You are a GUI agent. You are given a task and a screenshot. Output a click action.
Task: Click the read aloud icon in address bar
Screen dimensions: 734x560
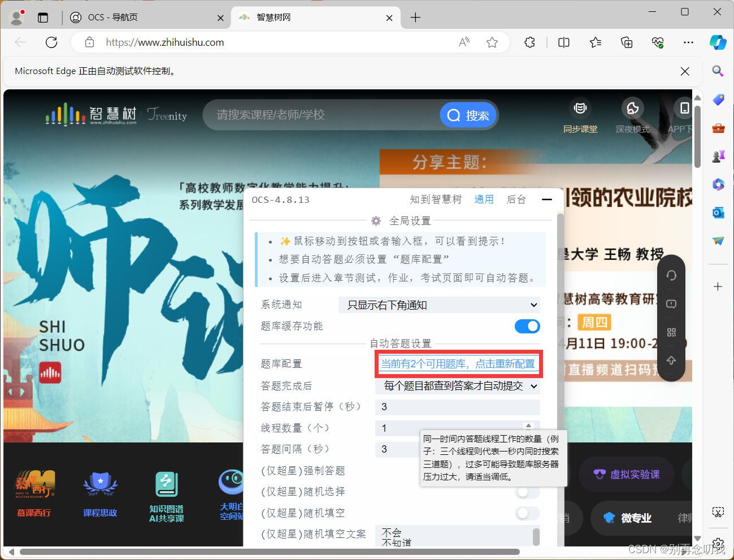pyautogui.click(x=464, y=42)
